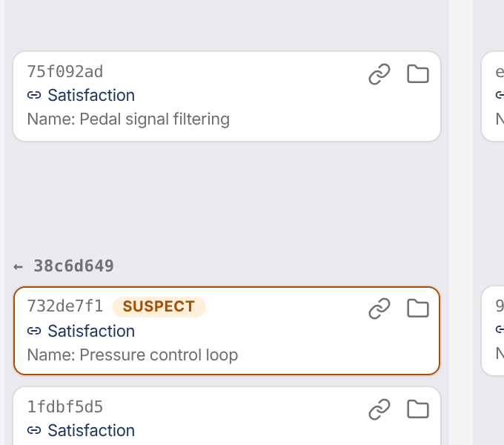Click the orange SUSPECT badge
The width and height of the screenshot is (504, 445).
point(159,307)
